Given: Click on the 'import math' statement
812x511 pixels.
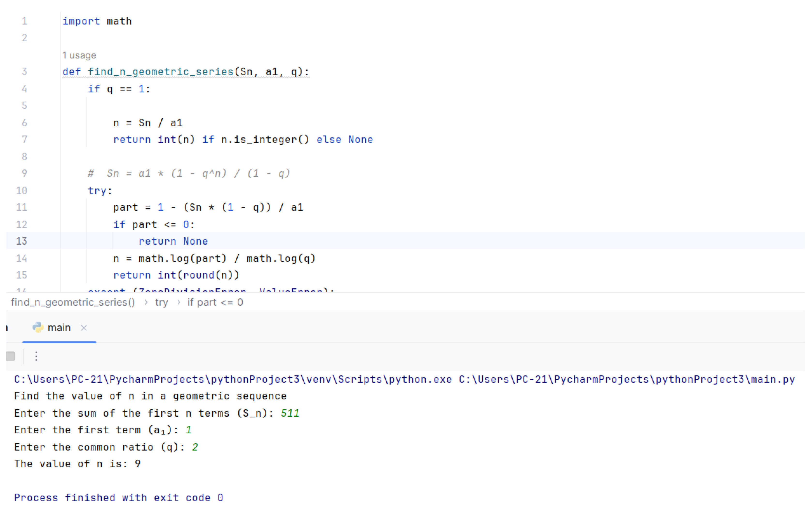Looking at the screenshot, I should point(97,21).
